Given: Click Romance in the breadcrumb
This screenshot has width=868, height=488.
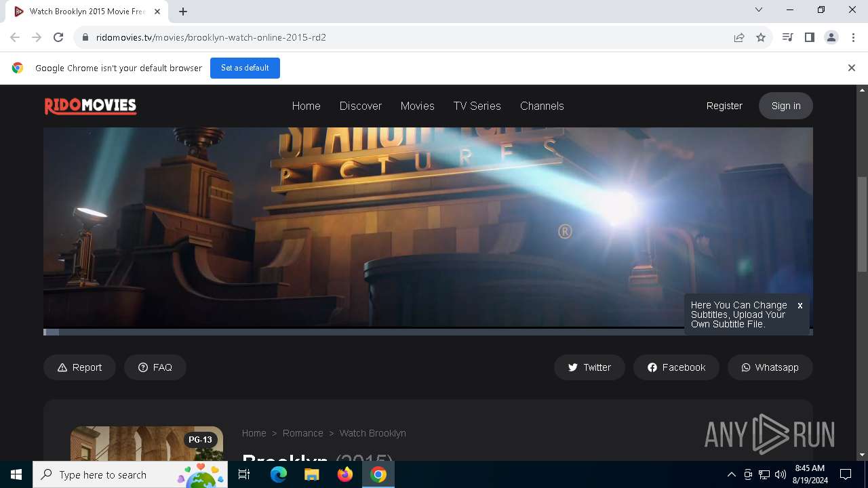Looking at the screenshot, I should point(302,433).
